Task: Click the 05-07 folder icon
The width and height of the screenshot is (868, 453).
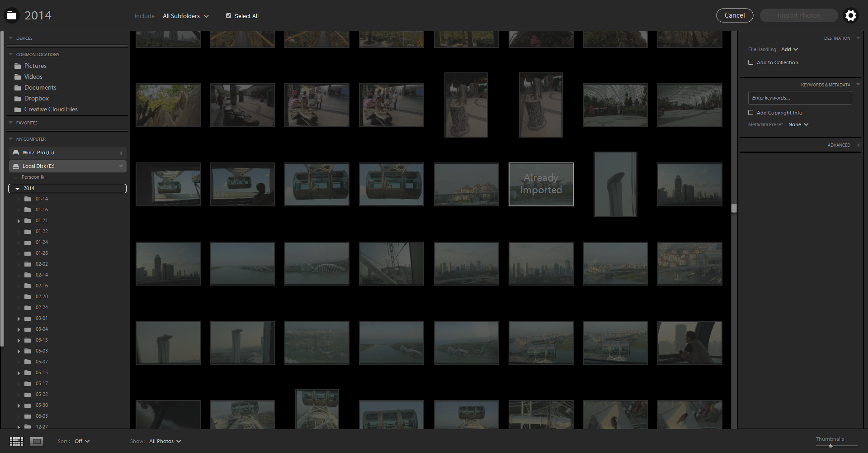Action: [x=28, y=362]
